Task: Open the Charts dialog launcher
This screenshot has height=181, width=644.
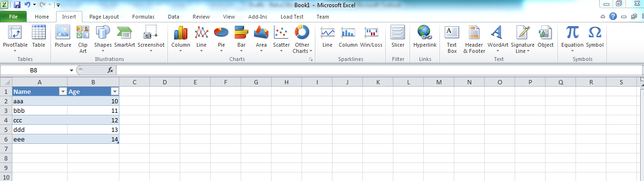Action: pos(311,60)
